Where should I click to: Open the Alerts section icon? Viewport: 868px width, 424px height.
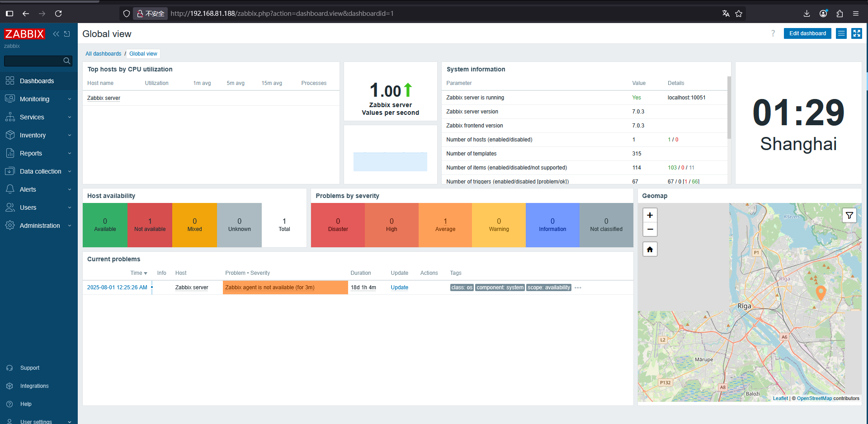(x=10, y=189)
